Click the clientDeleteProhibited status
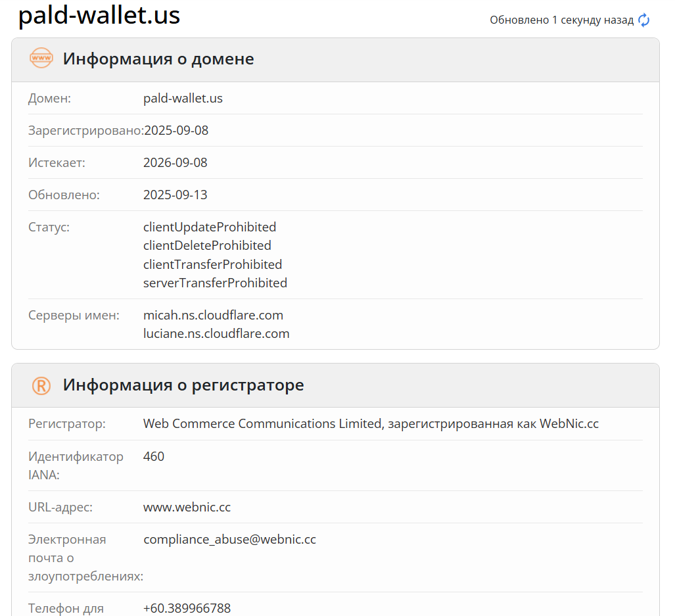Viewport: 675px width, 616px height. pyautogui.click(x=207, y=245)
